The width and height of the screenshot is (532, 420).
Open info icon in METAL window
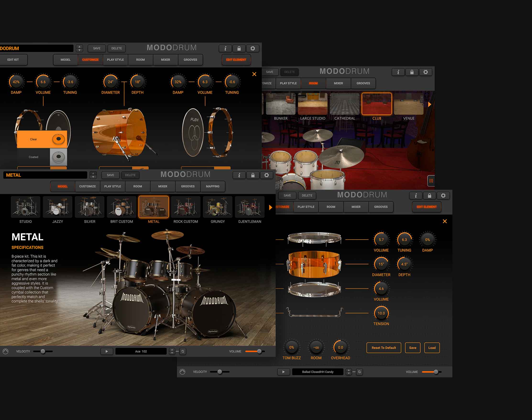pos(239,175)
